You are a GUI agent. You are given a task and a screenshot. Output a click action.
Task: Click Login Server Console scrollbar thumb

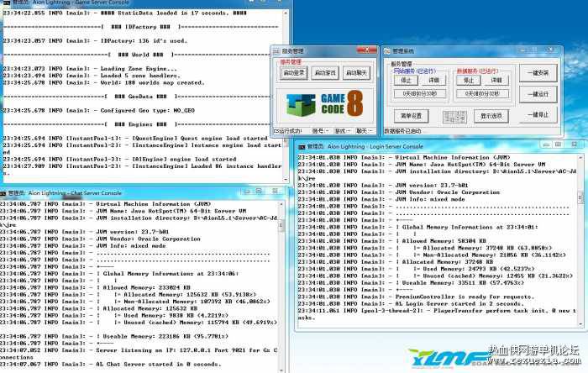(x=581, y=197)
